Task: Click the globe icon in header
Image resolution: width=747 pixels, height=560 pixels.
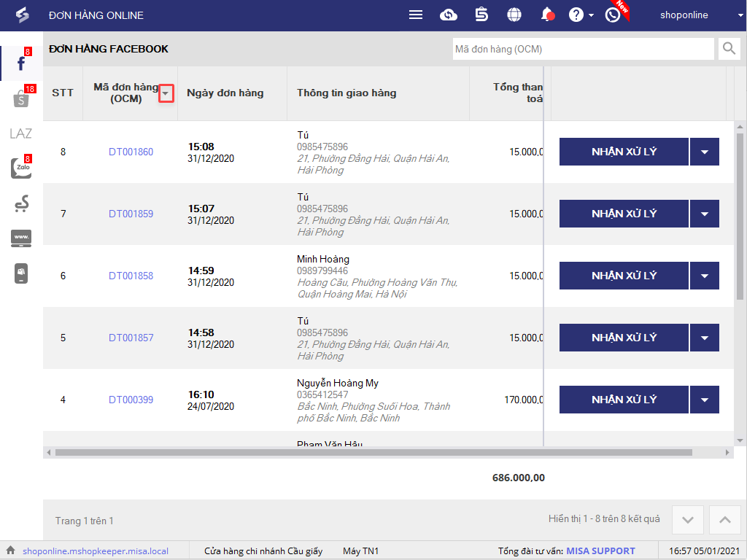Action: point(514,15)
